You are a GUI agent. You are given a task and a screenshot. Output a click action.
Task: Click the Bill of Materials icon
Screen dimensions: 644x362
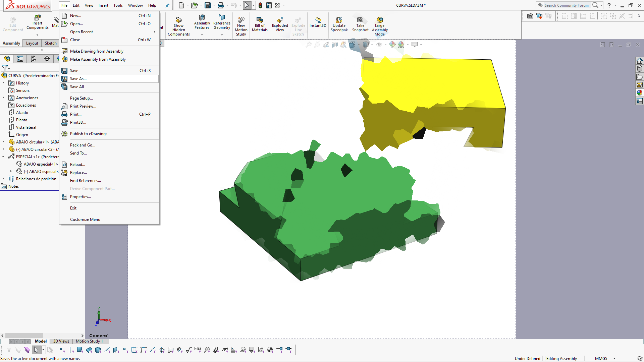click(260, 20)
